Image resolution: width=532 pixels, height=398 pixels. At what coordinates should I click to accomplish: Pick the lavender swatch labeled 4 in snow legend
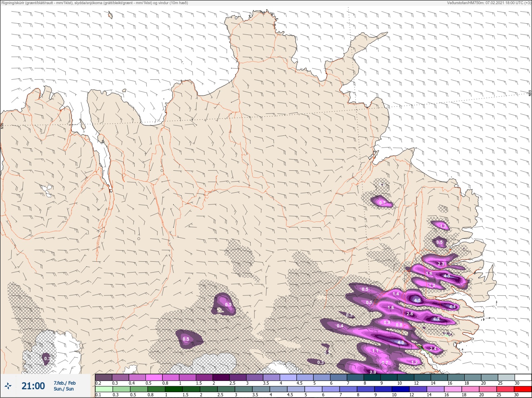tap(288, 377)
